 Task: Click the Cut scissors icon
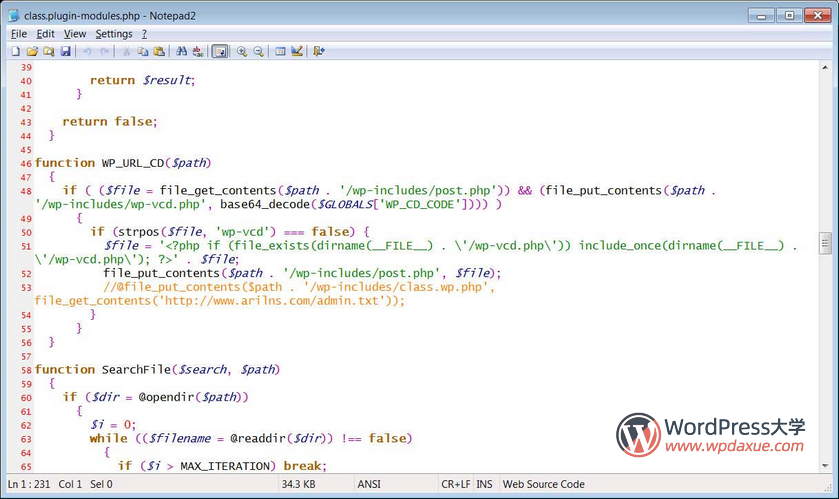(126, 51)
